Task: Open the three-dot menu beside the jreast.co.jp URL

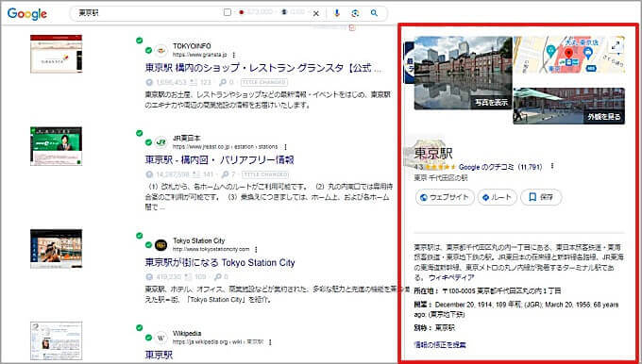Action: 285,147
